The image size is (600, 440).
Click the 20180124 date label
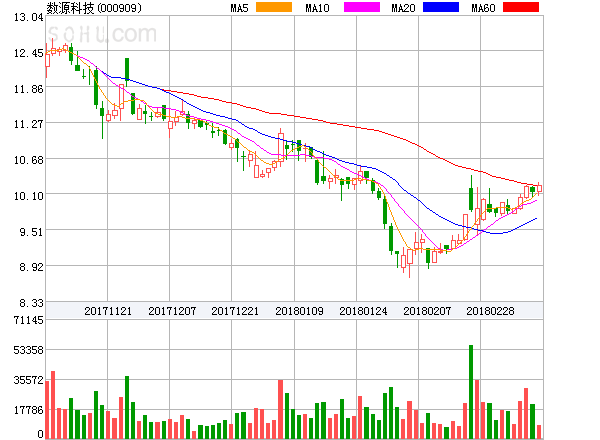(363, 311)
